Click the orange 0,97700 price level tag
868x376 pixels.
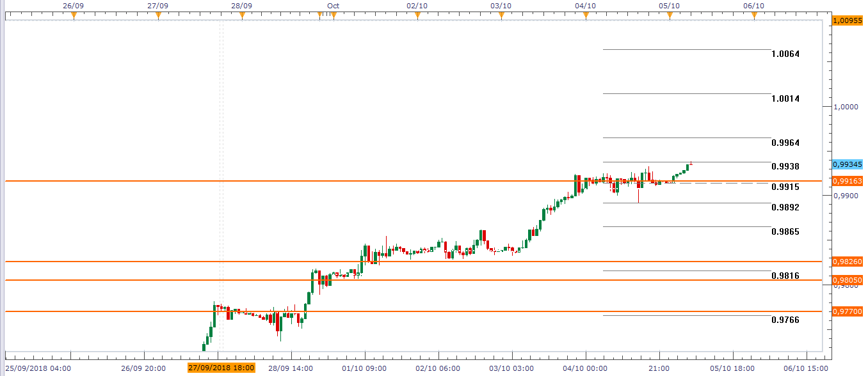pyautogui.click(x=848, y=311)
